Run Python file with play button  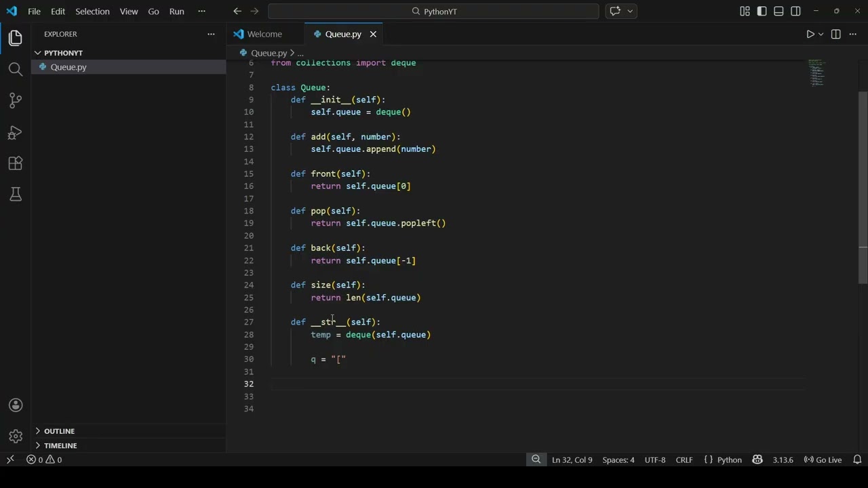810,34
